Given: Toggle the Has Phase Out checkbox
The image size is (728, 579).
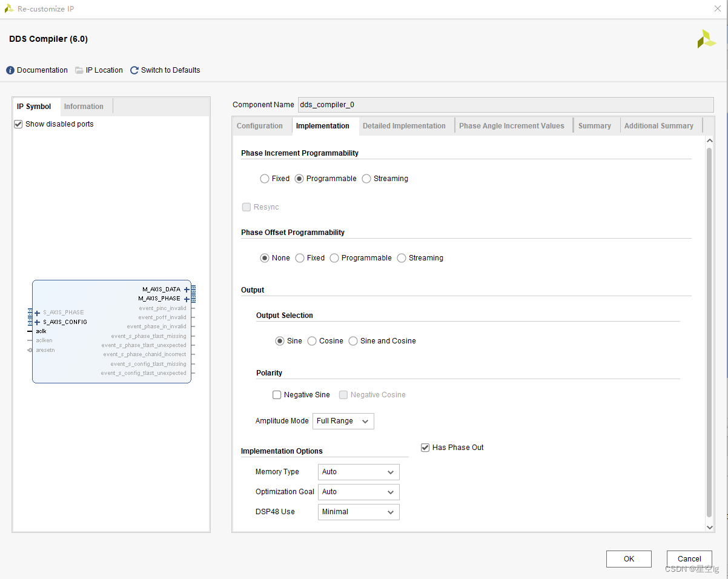Looking at the screenshot, I should [x=425, y=448].
